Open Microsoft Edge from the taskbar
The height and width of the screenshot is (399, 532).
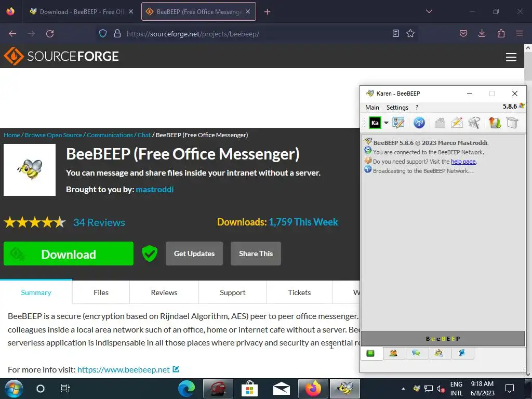[187, 389]
